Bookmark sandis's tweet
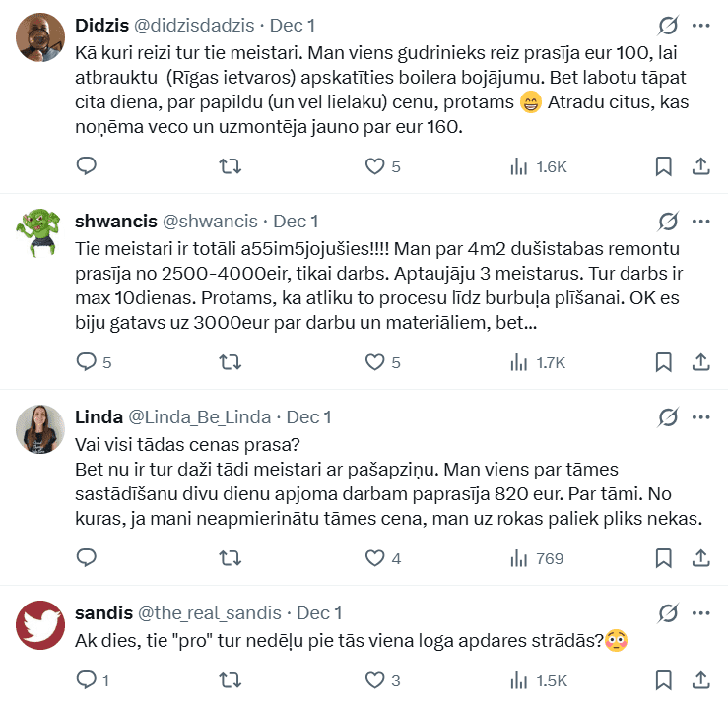Screen dimensions: 728x702 pyautogui.click(x=664, y=679)
